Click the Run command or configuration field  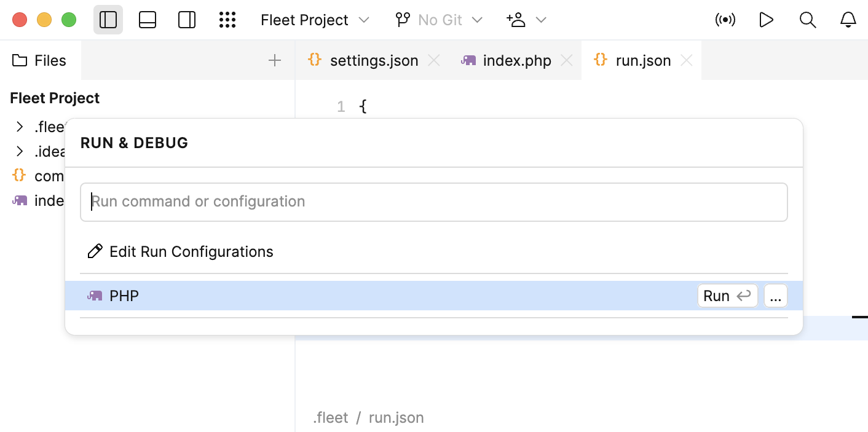[x=433, y=202]
